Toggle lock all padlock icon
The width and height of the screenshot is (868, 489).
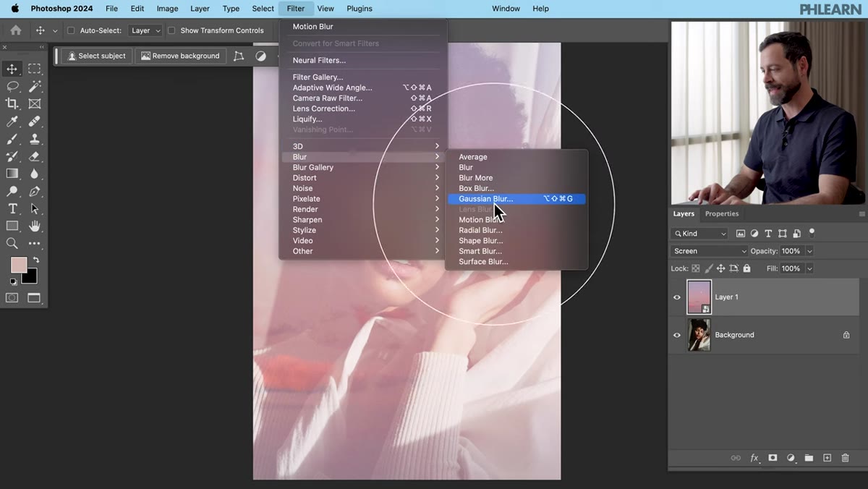746,268
